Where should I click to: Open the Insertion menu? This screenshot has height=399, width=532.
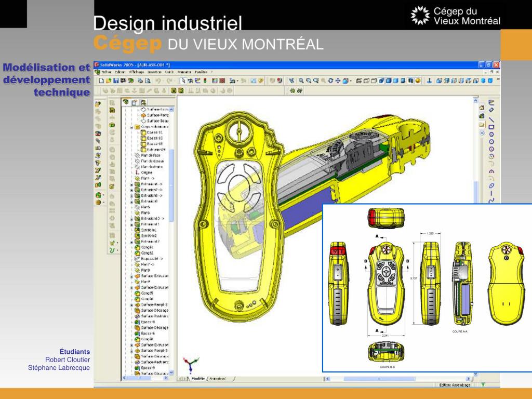[x=155, y=72]
